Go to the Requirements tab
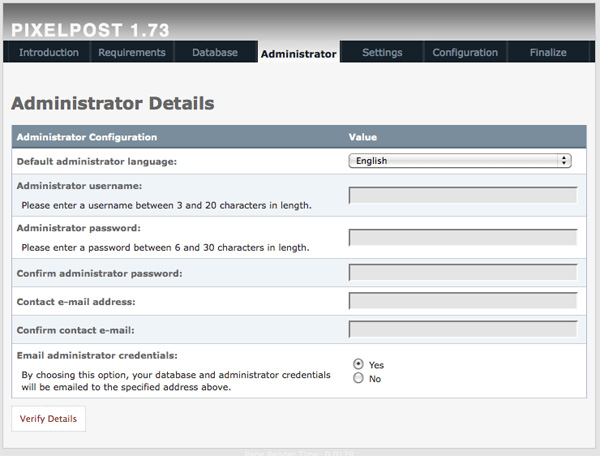This screenshot has width=600, height=456. pyautogui.click(x=132, y=52)
